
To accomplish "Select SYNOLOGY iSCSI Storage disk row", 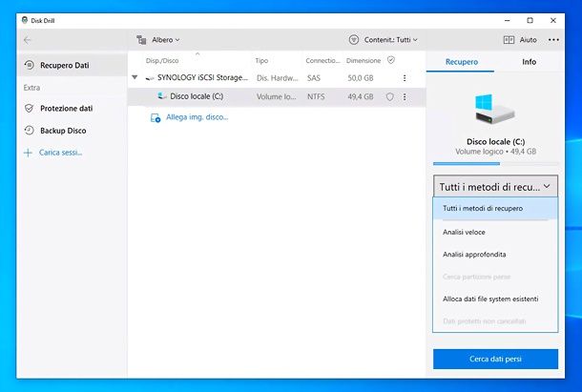I will (x=277, y=78).
